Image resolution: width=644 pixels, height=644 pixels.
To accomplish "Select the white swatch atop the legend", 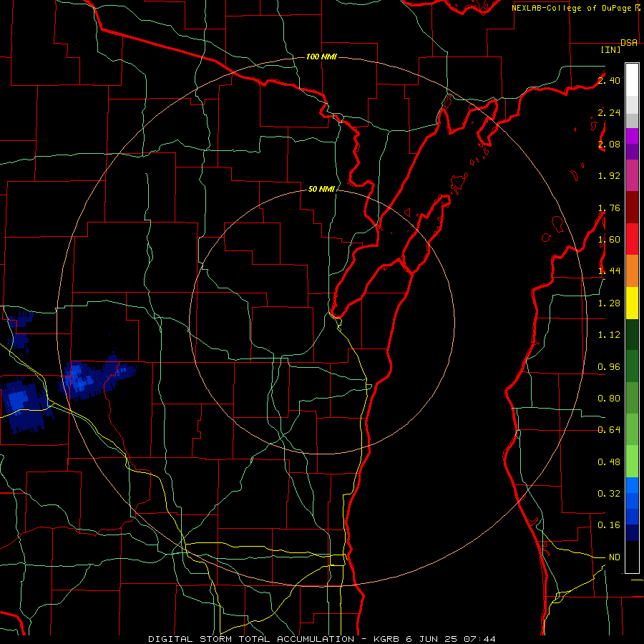I will tap(632, 80).
